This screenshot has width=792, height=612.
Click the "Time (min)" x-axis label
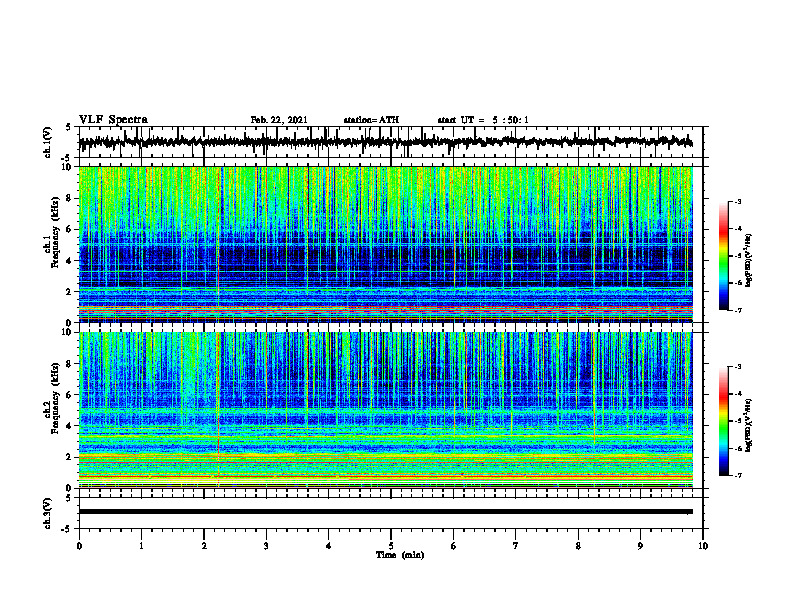tap(400, 555)
